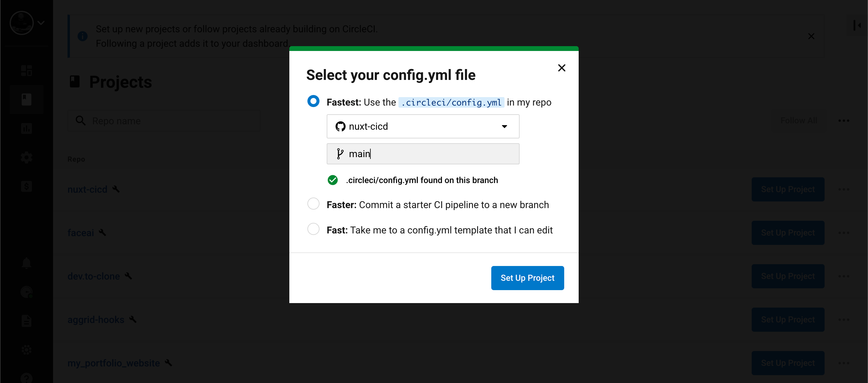Open the dev.to-clone repository link
Screen dimensions: 868x383
click(93, 276)
